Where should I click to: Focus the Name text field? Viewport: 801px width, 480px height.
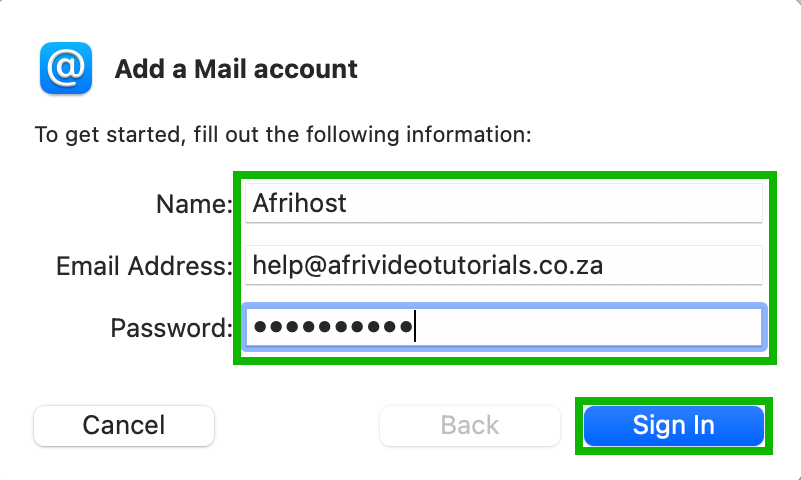pos(502,204)
